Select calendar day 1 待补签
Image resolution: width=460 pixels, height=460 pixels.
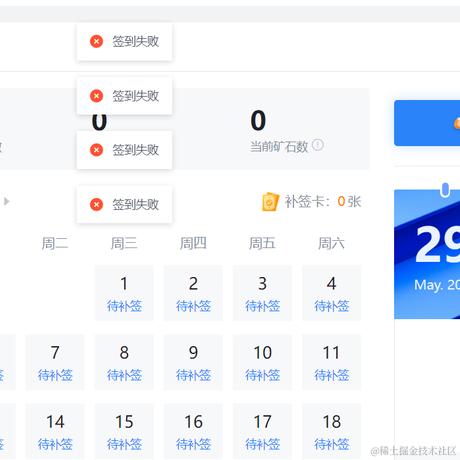[x=124, y=293]
